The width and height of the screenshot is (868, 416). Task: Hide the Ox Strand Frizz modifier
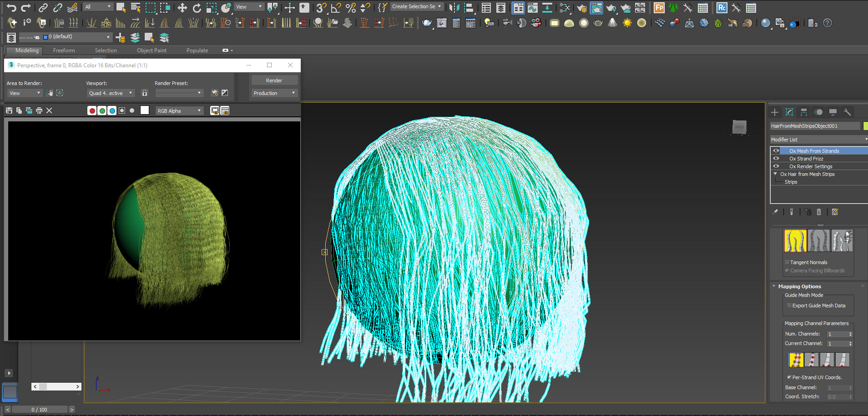pos(776,159)
